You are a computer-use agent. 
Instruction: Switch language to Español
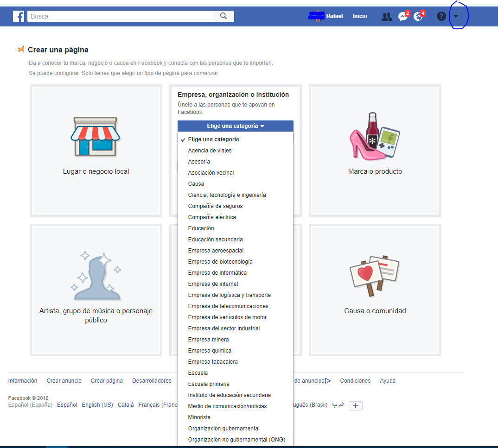point(67,405)
